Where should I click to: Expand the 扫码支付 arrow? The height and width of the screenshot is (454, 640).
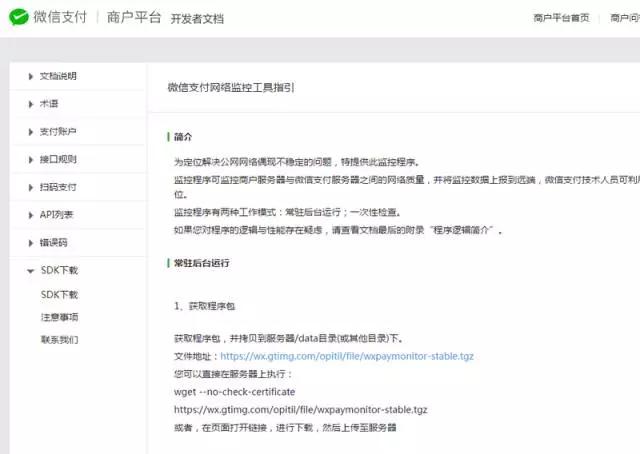[x=31, y=187]
